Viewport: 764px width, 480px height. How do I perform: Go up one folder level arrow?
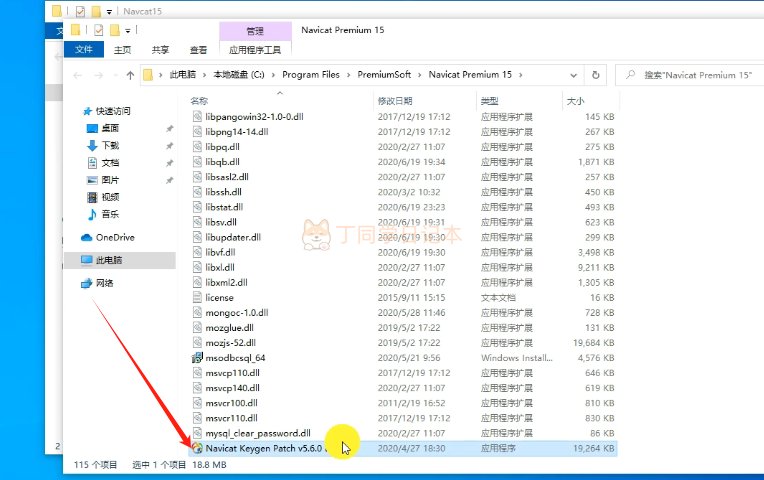click(130, 75)
